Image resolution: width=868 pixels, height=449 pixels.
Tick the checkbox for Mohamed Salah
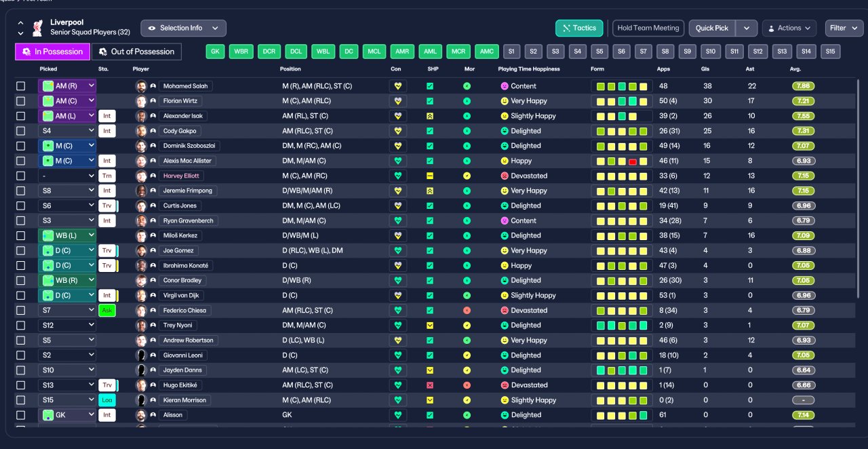(21, 86)
